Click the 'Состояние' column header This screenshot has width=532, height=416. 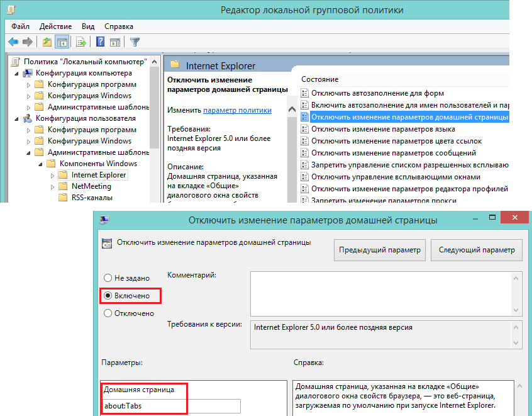(320, 79)
